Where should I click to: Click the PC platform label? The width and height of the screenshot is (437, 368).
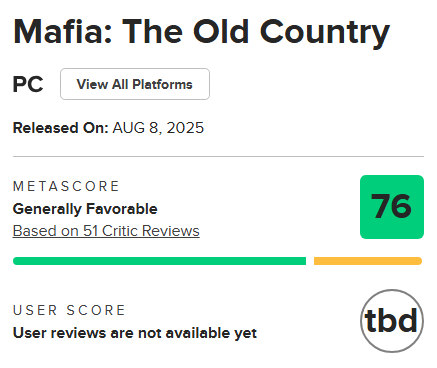click(x=28, y=84)
